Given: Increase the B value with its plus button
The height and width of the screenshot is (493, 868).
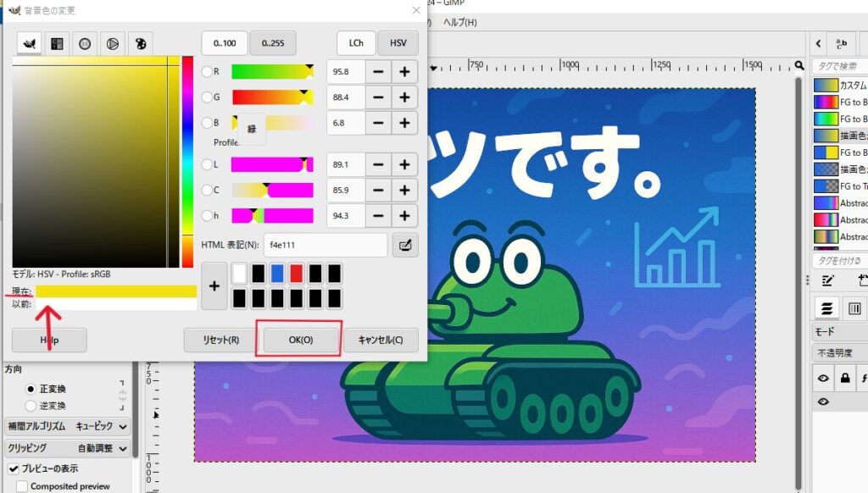Looking at the screenshot, I should point(404,123).
